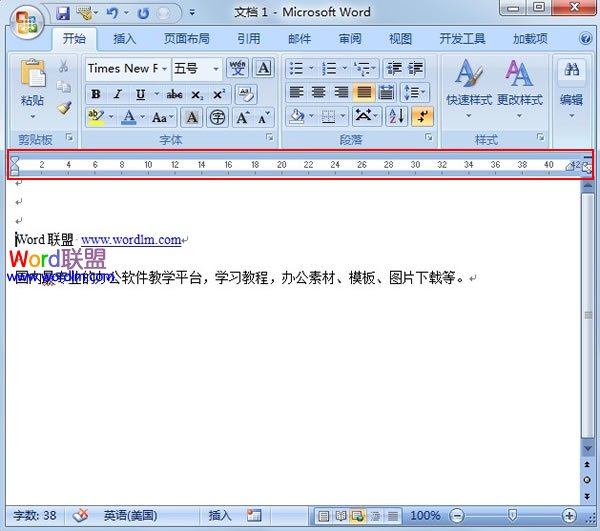Screen dimensions: 600x531
Task: Click distributed alignment icon
Action: (386, 92)
